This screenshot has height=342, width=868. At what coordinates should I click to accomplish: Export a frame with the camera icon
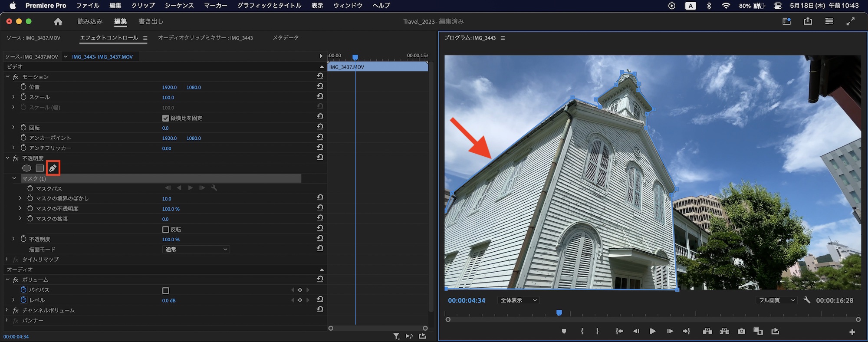741,331
